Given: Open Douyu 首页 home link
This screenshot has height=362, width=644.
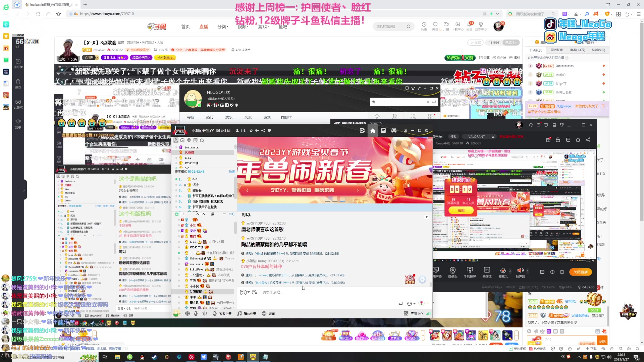Looking at the screenshot, I should (x=185, y=26).
